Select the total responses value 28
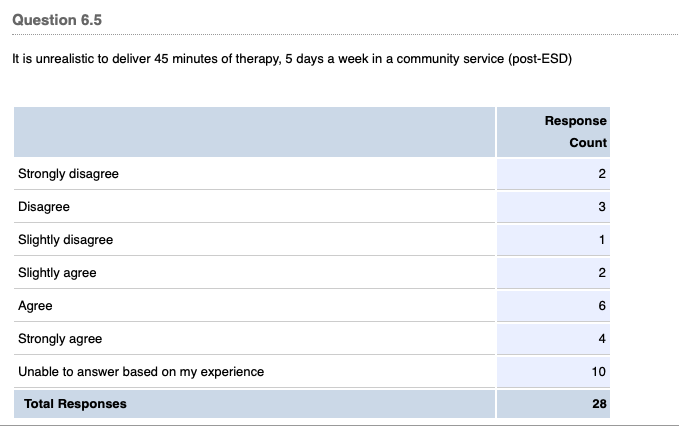The height and width of the screenshot is (435, 679). pyautogui.click(x=599, y=404)
